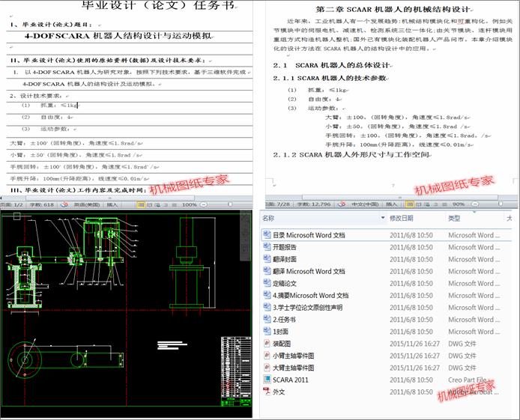Click Word icon of 目录 Microsoft Word 文档
The height and width of the screenshot is (420, 520).
(x=267, y=235)
